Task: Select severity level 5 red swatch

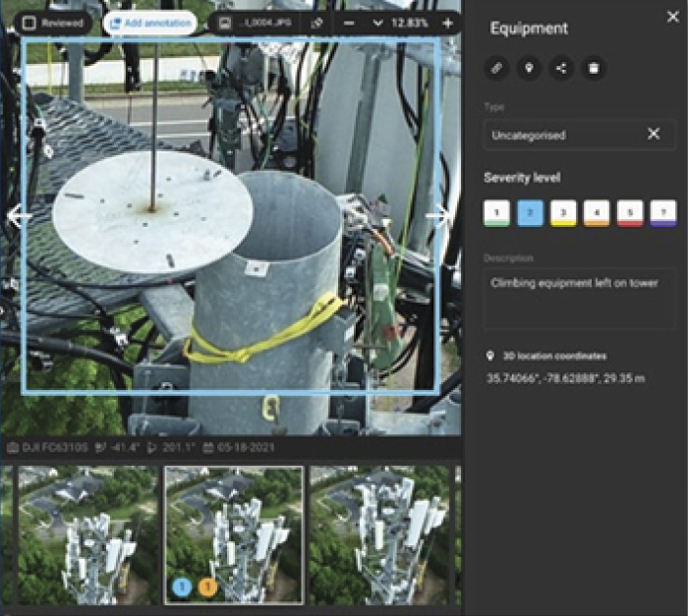Action: pyautogui.click(x=630, y=213)
